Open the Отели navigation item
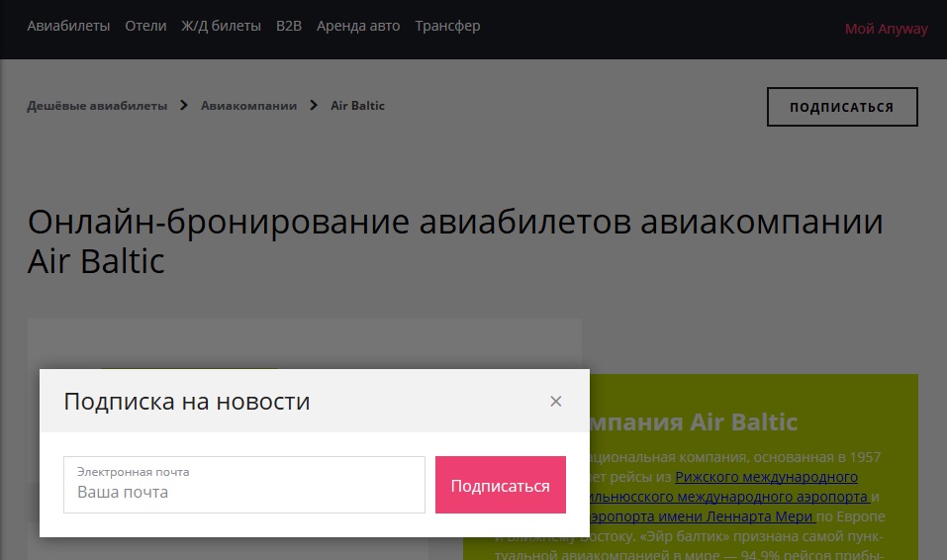The height and width of the screenshot is (560, 947). [145, 26]
